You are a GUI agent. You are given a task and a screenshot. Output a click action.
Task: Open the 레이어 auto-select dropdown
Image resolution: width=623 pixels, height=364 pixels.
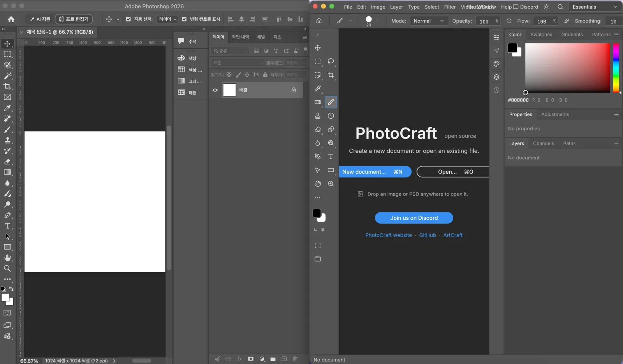[167, 19]
